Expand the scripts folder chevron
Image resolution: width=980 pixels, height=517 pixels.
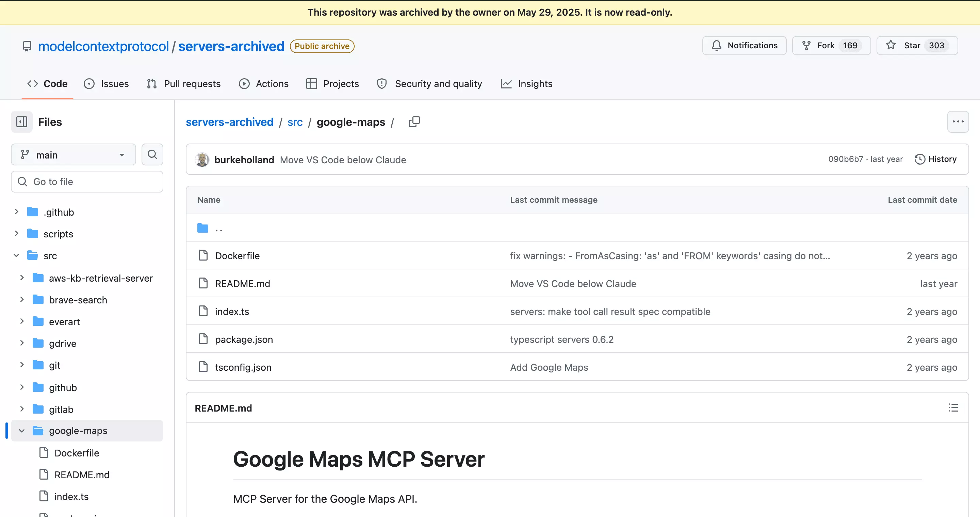[x=16, y=233]
